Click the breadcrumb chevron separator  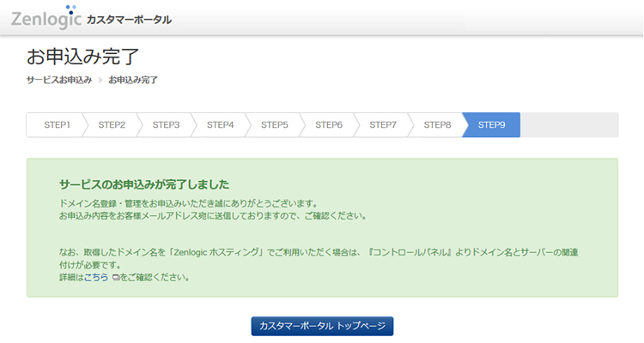pyautogui.click(x=100, y=80)
